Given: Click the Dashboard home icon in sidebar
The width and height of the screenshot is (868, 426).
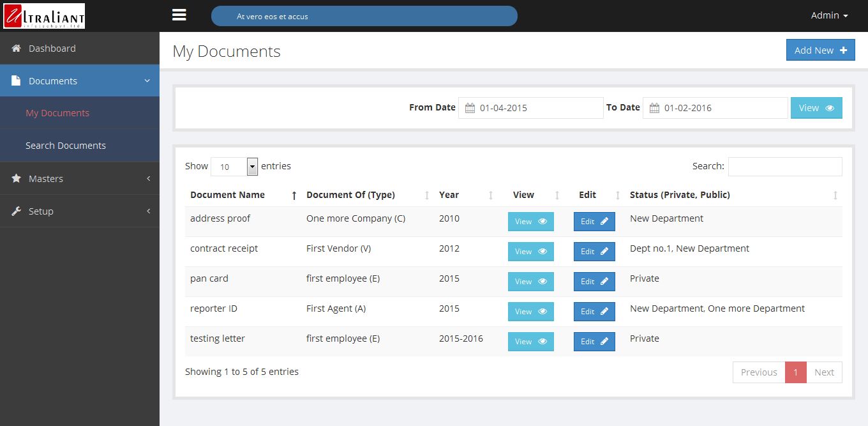Looking at the screenshot, I should 17,49.
